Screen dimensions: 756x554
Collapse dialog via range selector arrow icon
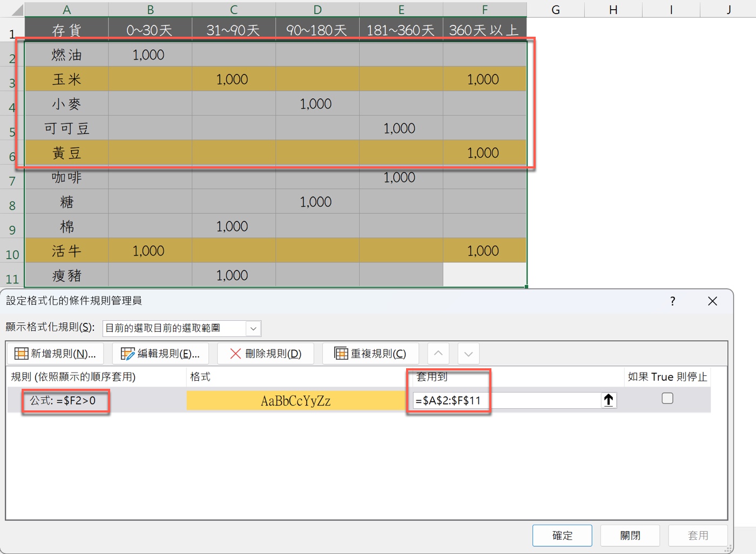[609, 400]
